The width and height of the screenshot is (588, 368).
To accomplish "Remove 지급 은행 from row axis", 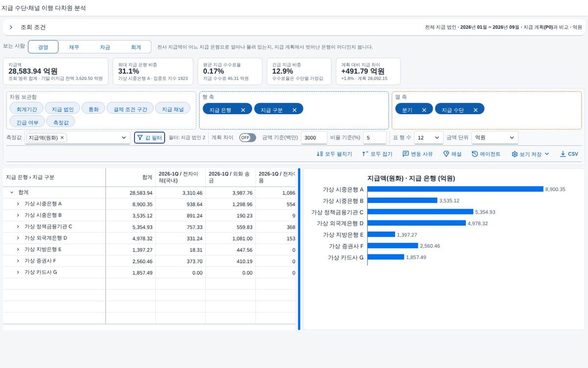I will coord(243,110).
